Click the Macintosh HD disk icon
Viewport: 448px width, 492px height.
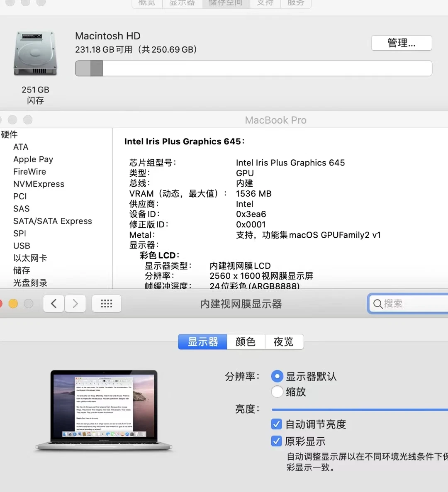click(35, 53)
